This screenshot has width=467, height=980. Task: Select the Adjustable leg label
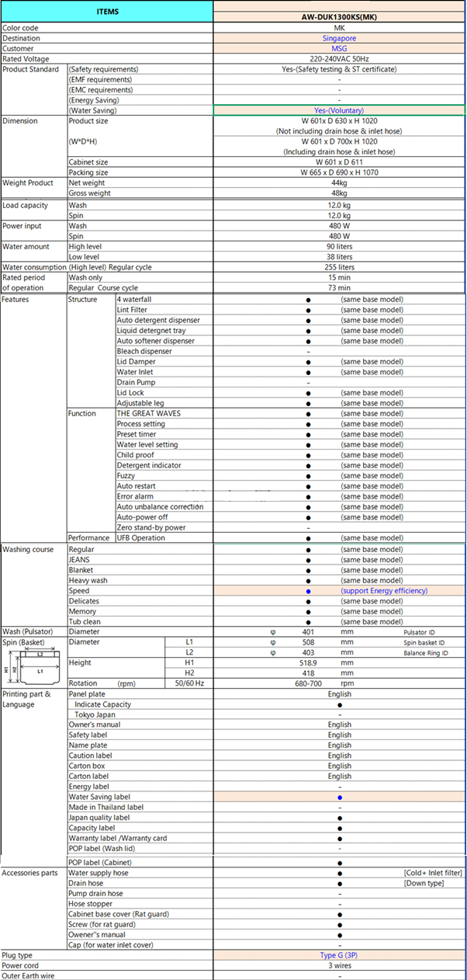coord(140,403)
